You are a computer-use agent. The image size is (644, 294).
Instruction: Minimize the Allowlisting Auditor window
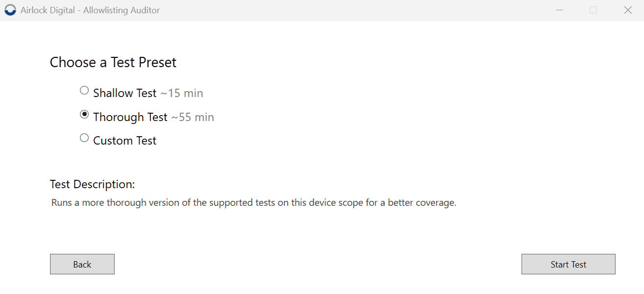point(559,10)
